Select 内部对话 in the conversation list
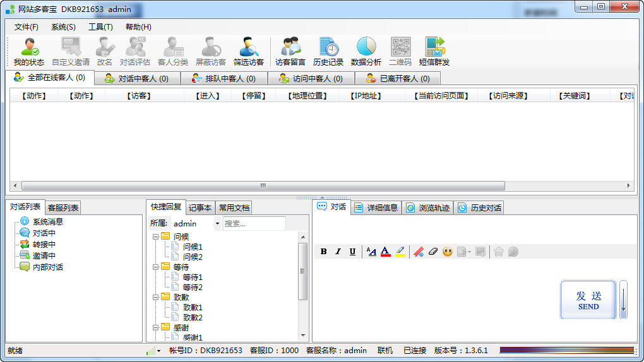Screen dimensions: 644x362 (x=47, y=267)
